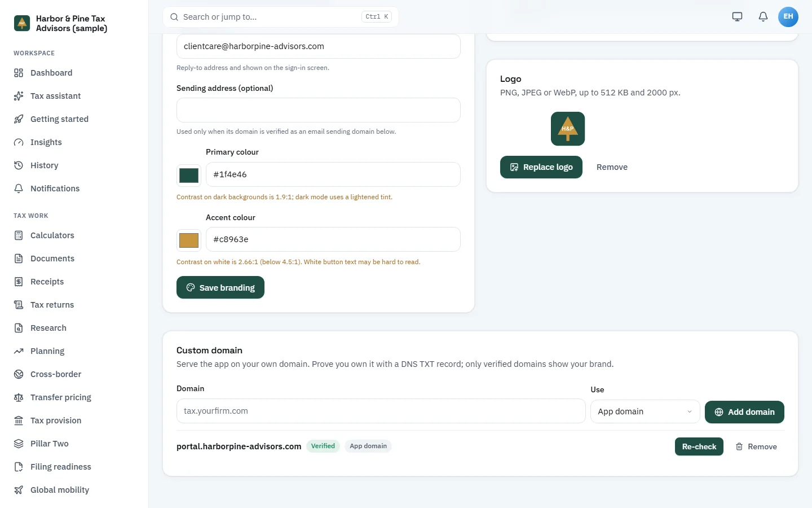812x508 pixels.
Task: Click the Verified status badge
Action: click(323, 446)
